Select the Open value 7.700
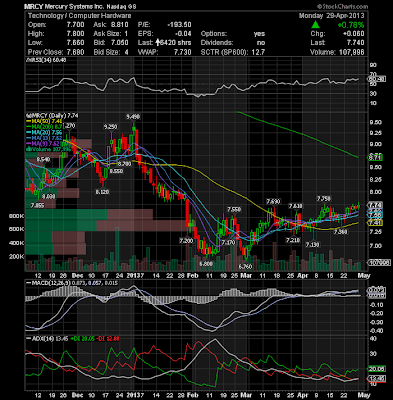This screenshot has width=393, height=400. [x=75, y=25]
